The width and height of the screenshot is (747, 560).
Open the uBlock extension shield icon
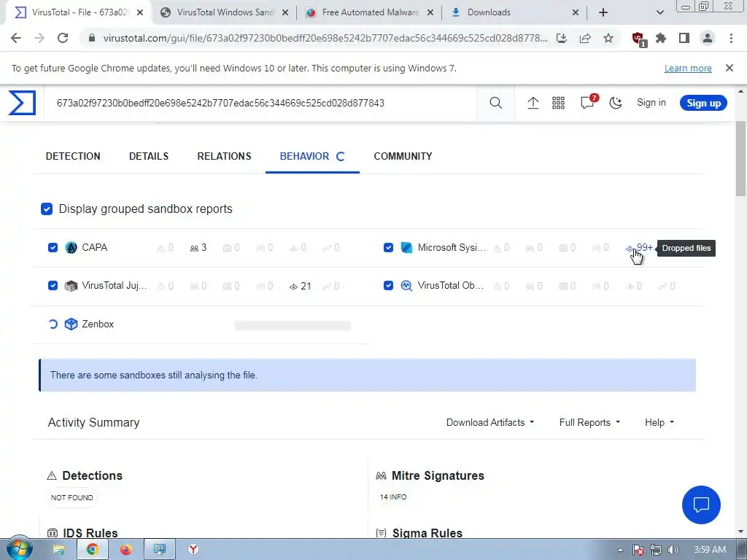638,39
